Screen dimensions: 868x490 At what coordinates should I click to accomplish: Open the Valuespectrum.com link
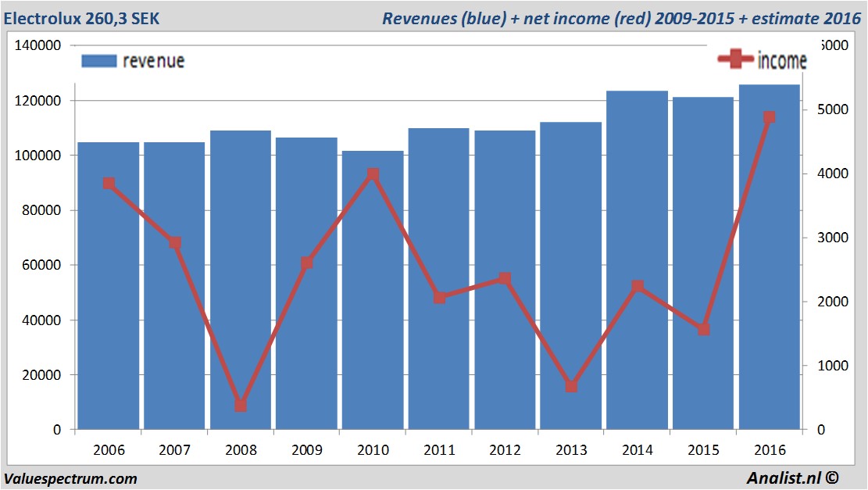click(x=71, y=479)
